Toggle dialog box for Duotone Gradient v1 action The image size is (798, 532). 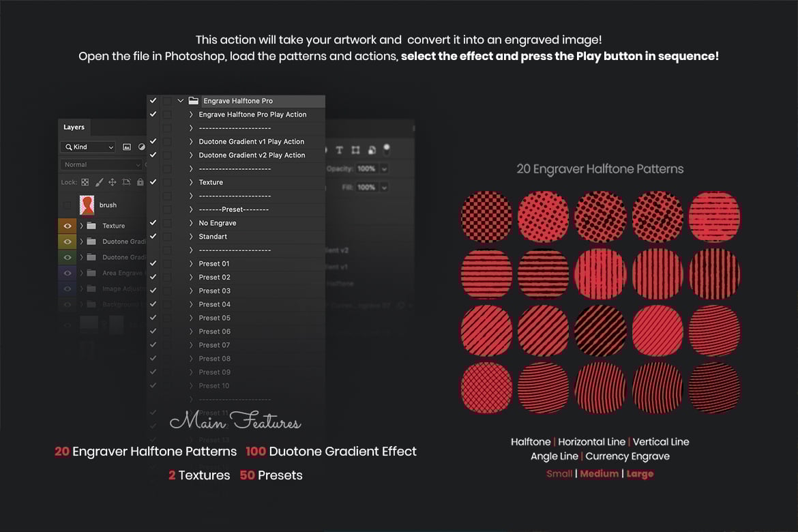167,142
